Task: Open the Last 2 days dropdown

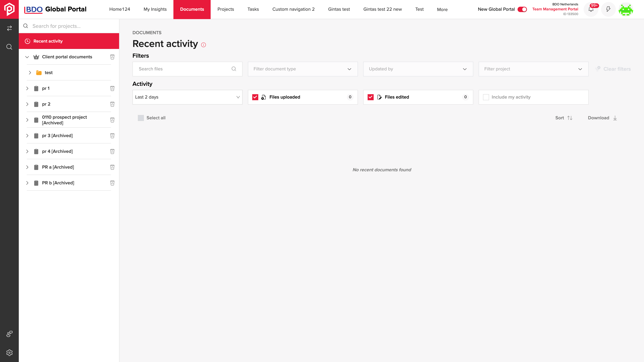Action: click(187, 97)
